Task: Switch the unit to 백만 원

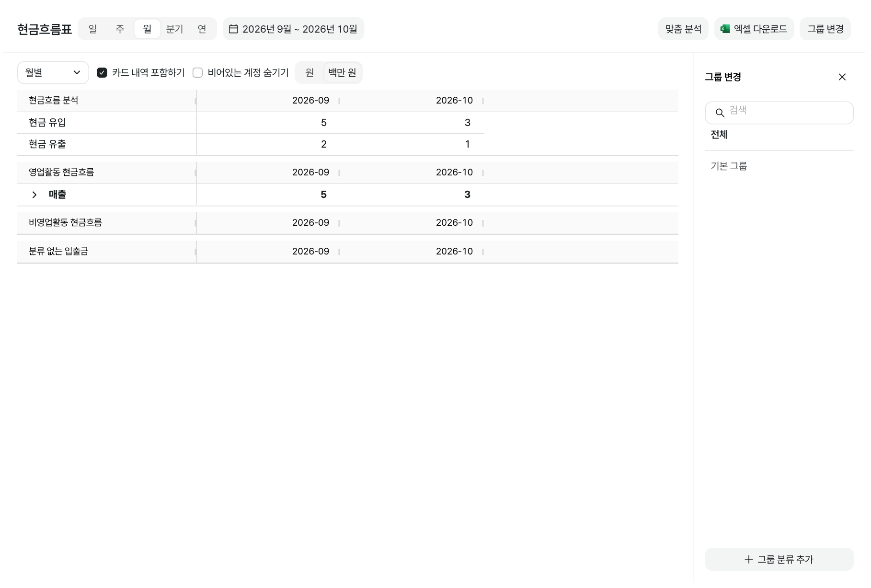Action: (342, 73)
